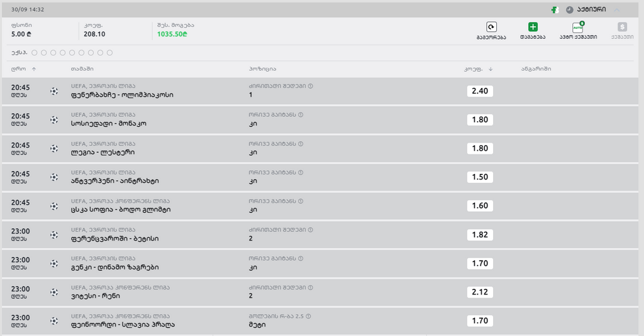This screenshot has height=336, width=644.
Task: Click info icon on ვიტესი - რენი market
Action: [310, 287]
